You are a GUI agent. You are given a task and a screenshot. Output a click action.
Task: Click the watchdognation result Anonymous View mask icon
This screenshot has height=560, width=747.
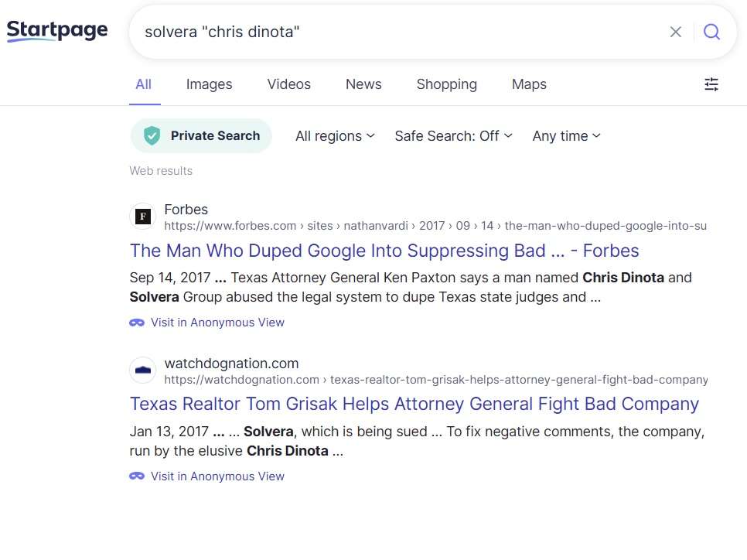(x=137, y=476)
